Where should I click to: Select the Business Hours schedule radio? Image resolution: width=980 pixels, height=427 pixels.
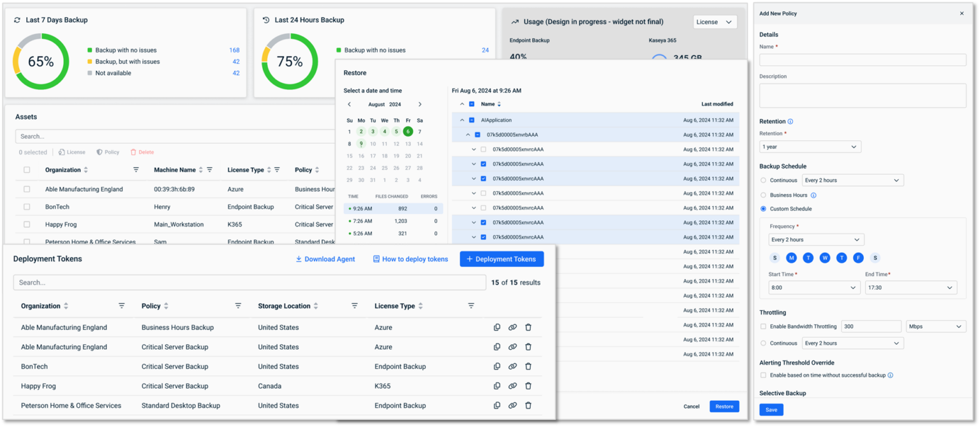coord(763,195)
